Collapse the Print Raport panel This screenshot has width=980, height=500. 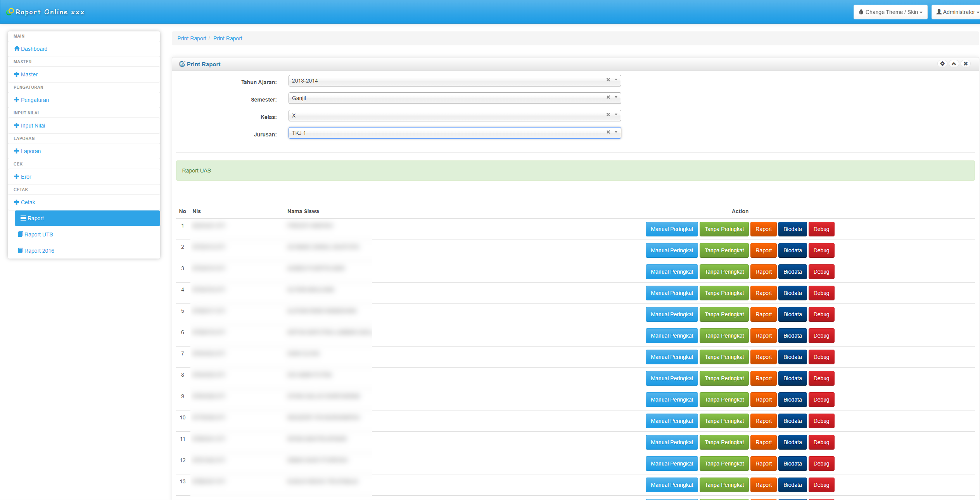(954, 64)
